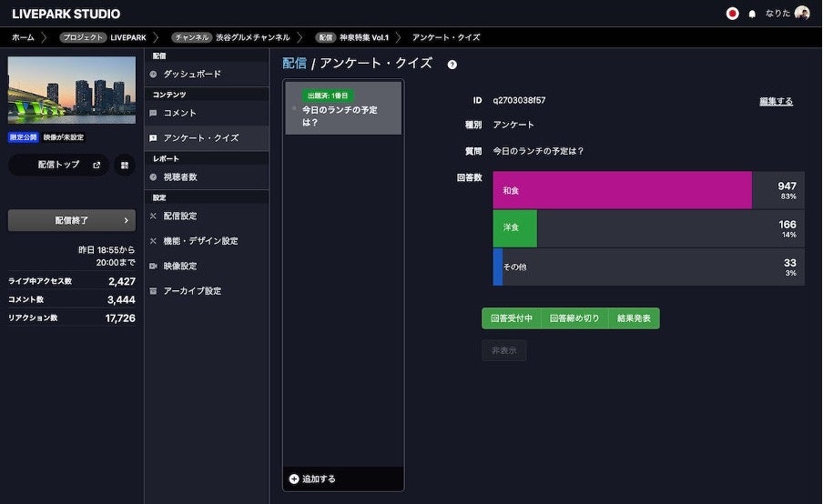
Task: Click the アーカイブ設定 archive icon
Action: pyautogui.click(x=153, y=291)
